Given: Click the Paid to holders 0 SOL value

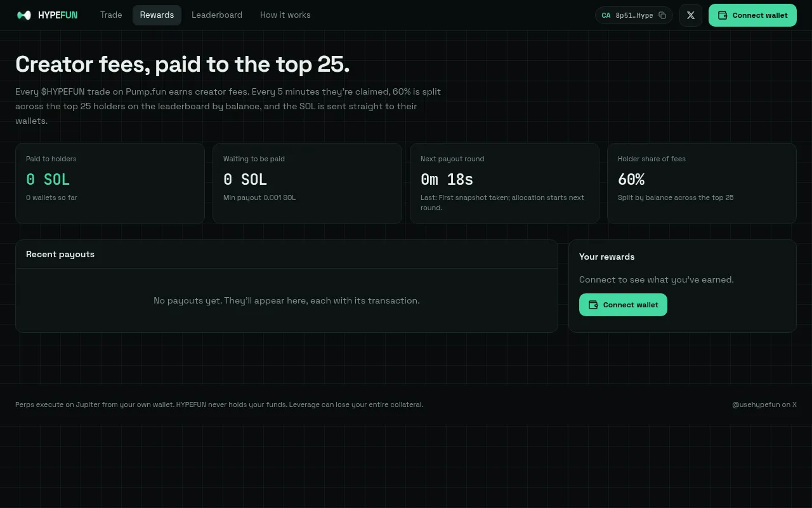Looking at the screenshot, I should click(x=48, y=180).
